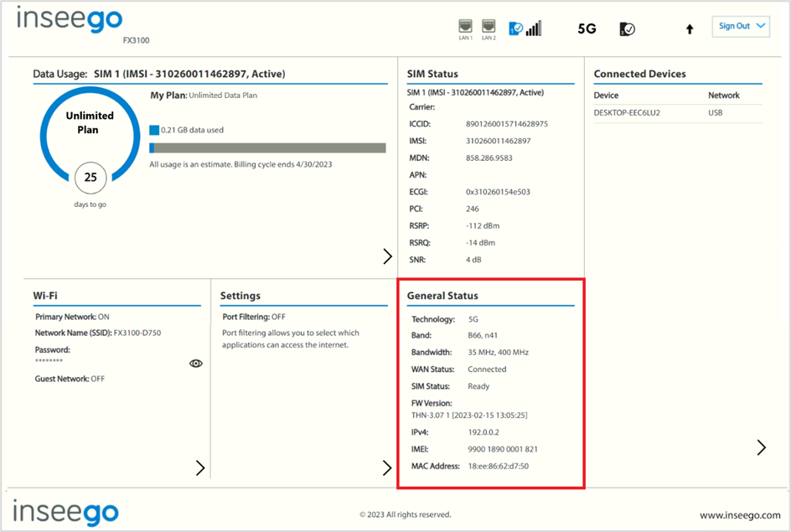Click the inseego logo in the footer

pos(65,512)
